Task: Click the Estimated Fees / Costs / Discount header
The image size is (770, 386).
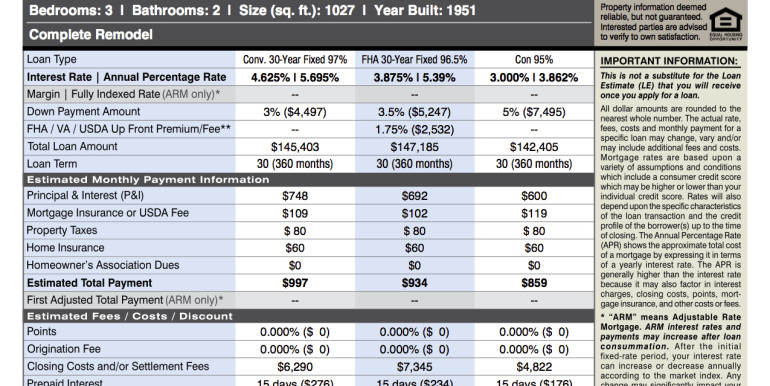Action: pyautogui.click(x=130, y=316)
